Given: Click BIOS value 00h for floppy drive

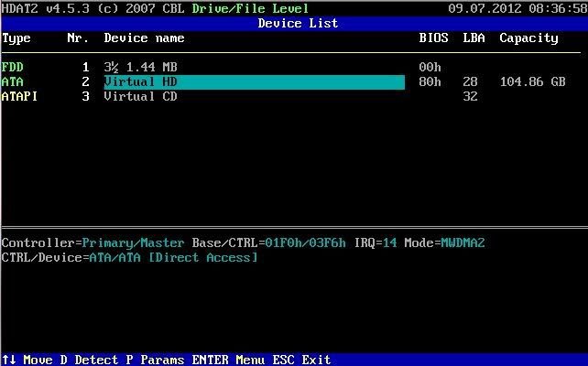Looking at the screenshot, I should [x=430, y=68].
